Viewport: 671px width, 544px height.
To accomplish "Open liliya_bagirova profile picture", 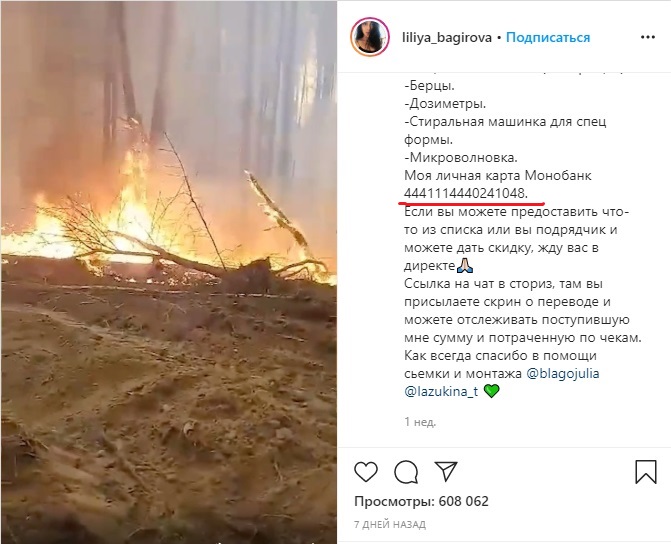I will click(370, 37).
